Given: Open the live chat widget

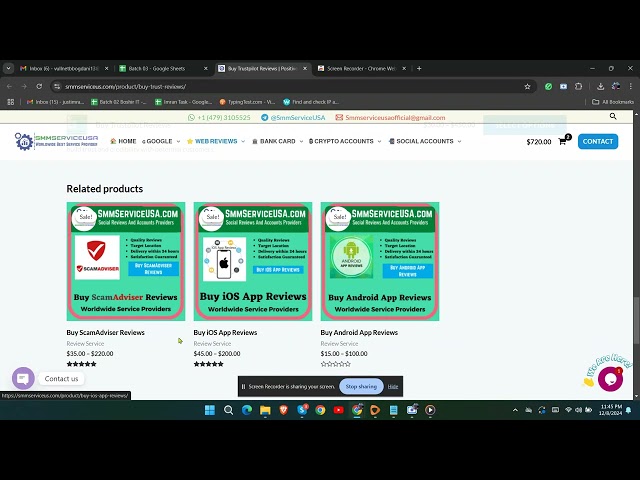Looking at the screenshot, I should click(x=610, y=379).
